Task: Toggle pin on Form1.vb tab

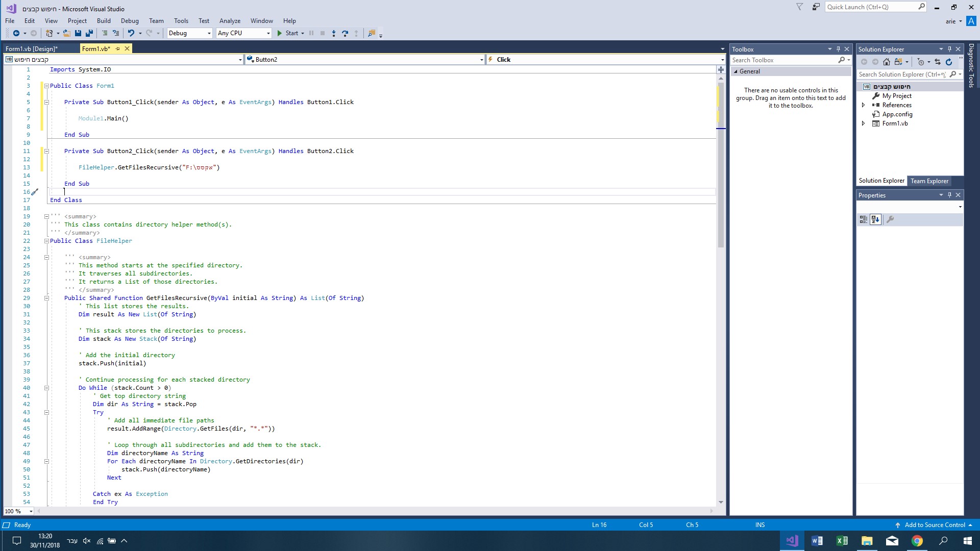Action: coord(118,48)
